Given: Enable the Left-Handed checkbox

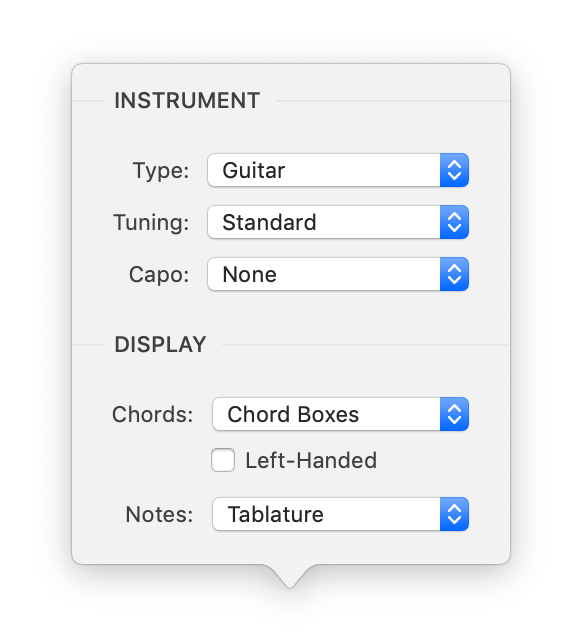Looking at the screenshot, I should 223,460.
